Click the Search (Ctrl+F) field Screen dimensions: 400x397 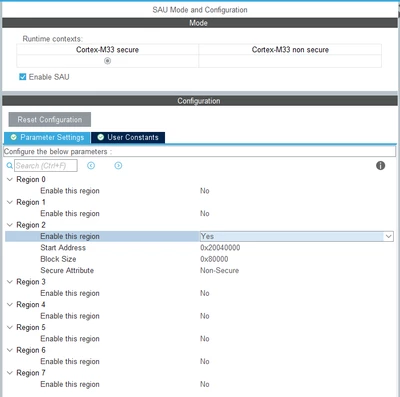[x=46, y=165]
